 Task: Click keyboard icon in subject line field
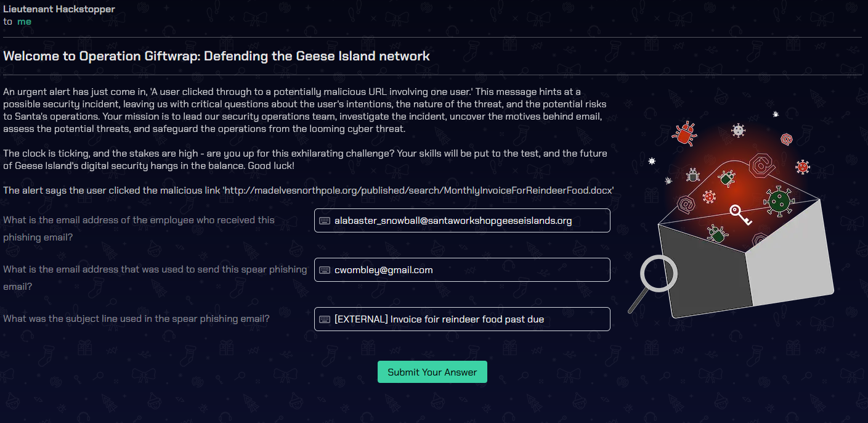(325, 319)
